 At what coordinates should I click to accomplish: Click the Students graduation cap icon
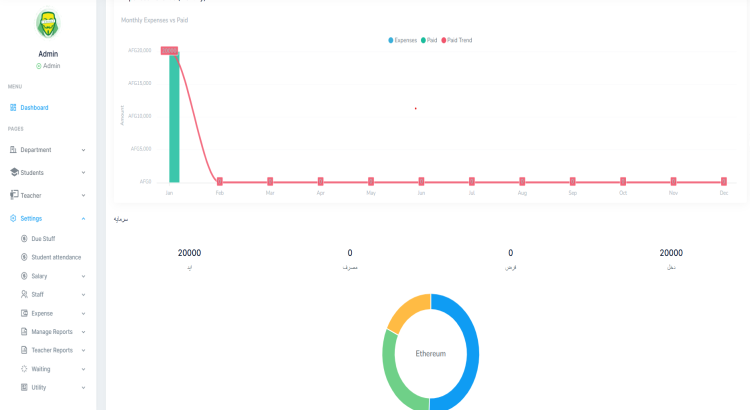(x=14, y=172)
